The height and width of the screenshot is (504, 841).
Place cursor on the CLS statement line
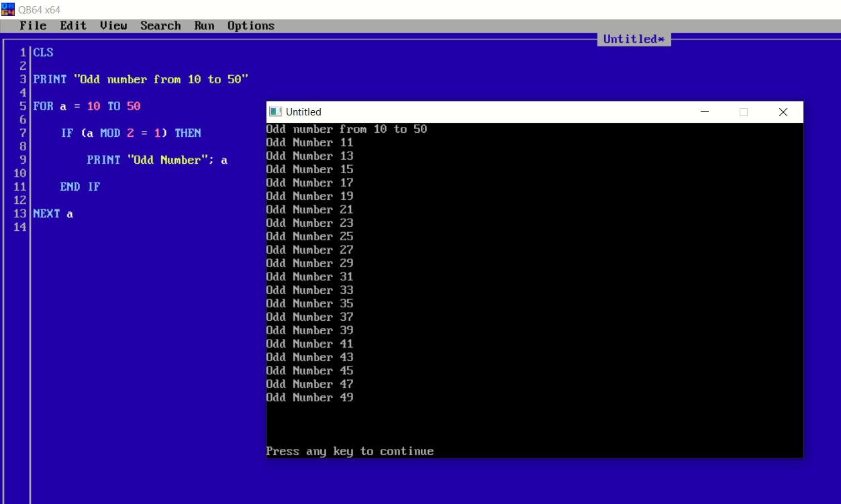(42, 52)
